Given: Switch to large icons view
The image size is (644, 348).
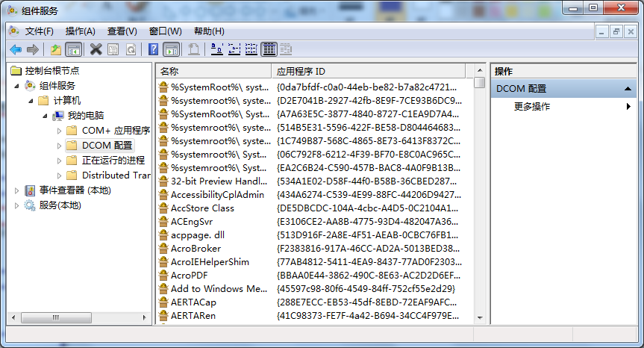Looking at the screenshot, I should point(217,50).
